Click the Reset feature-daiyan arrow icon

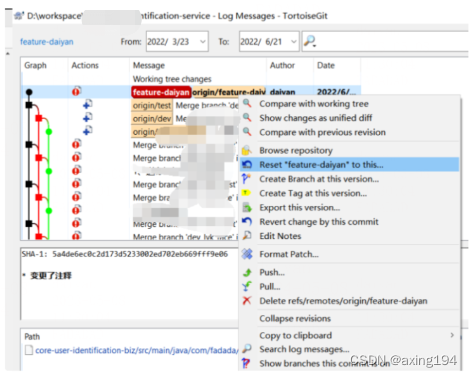tap(247, 164)
